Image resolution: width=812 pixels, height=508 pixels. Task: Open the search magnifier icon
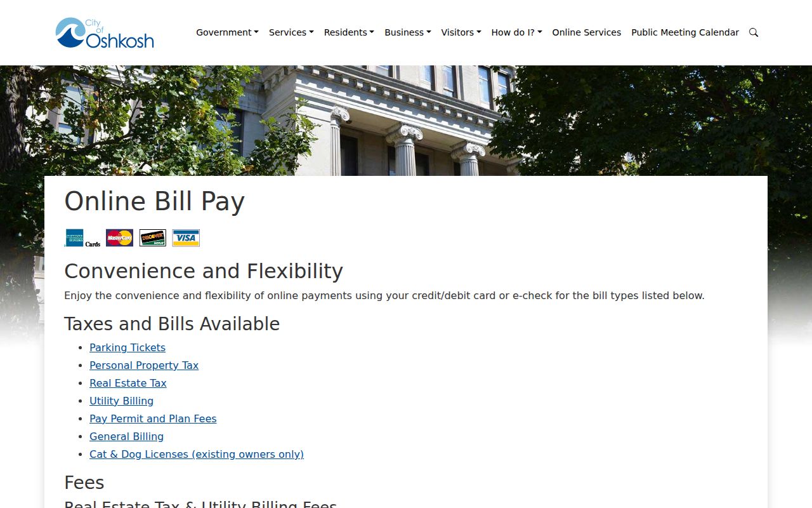754,32
